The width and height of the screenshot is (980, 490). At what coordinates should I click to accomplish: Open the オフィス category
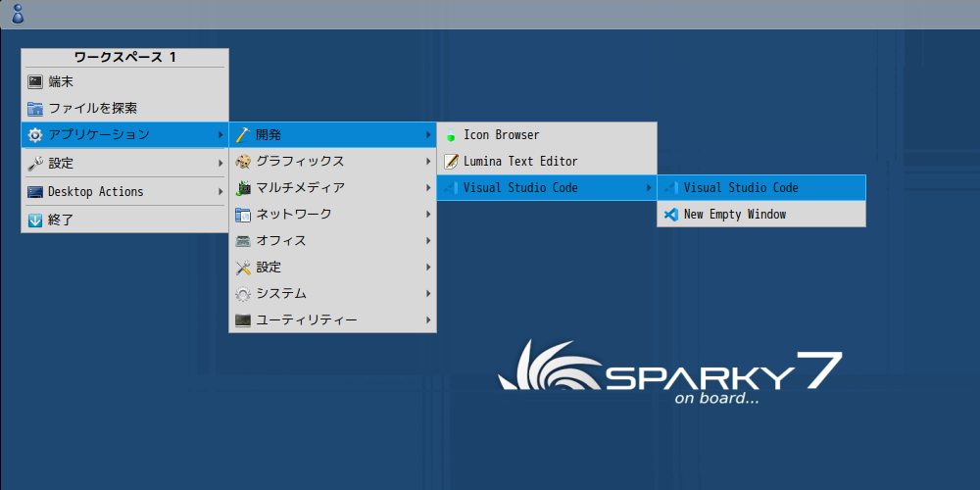[x=332, y=241]
